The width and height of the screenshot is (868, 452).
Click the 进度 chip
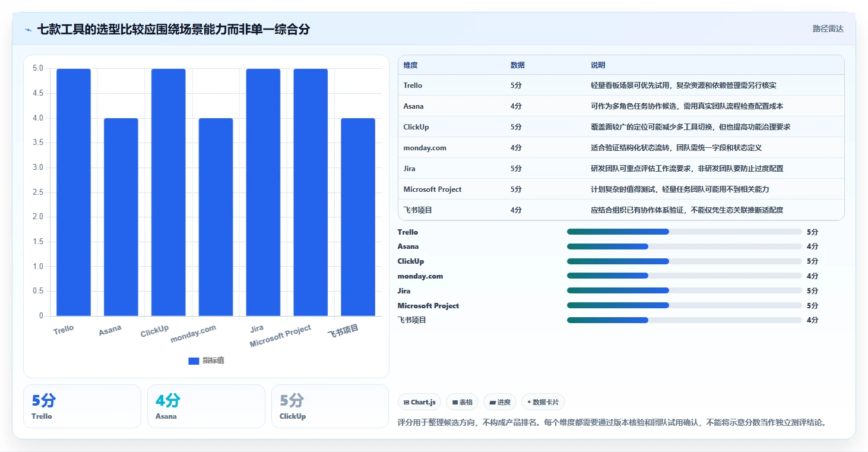pyautogui.click(x=500, y=402)
